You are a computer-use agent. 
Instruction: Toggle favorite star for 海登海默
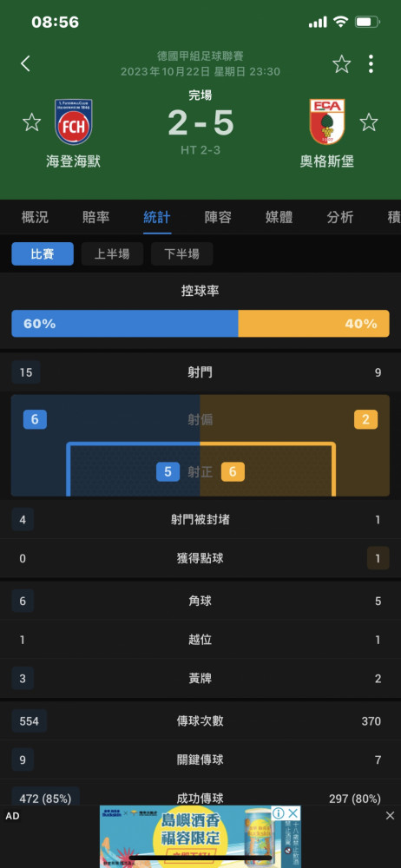click(31, 122)
